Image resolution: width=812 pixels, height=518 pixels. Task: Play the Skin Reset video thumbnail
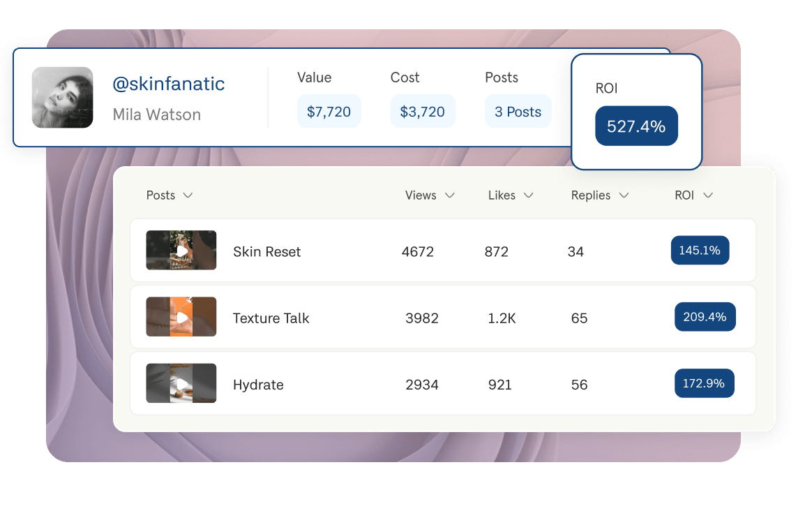click(181, 250)
